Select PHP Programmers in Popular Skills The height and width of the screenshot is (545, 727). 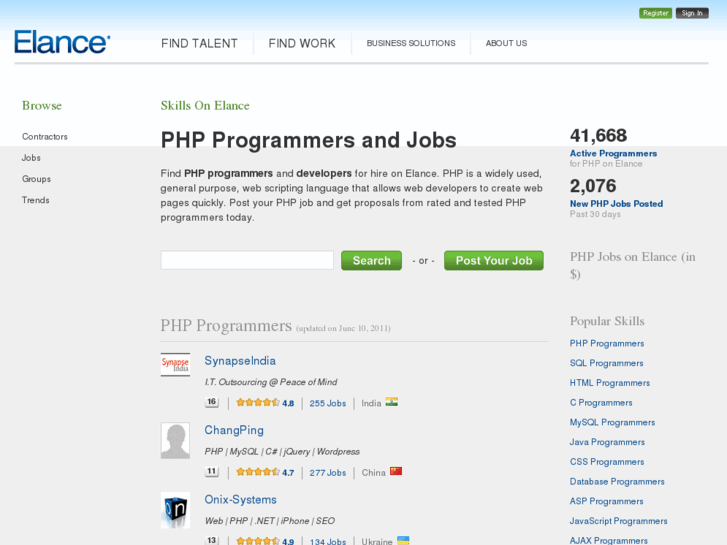(x=606, y=344)
